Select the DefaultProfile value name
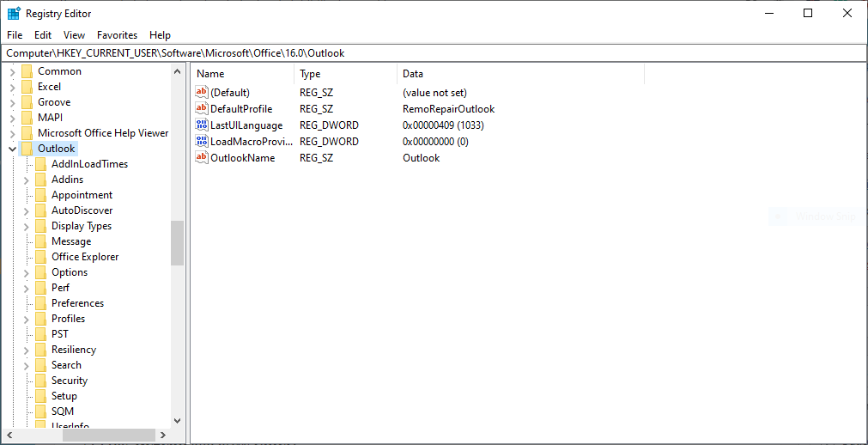The image size is (868, 445). point(241,108)
